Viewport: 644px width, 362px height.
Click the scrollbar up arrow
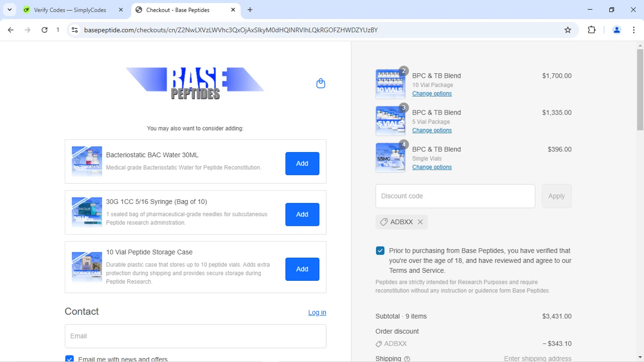click(640, 45)
